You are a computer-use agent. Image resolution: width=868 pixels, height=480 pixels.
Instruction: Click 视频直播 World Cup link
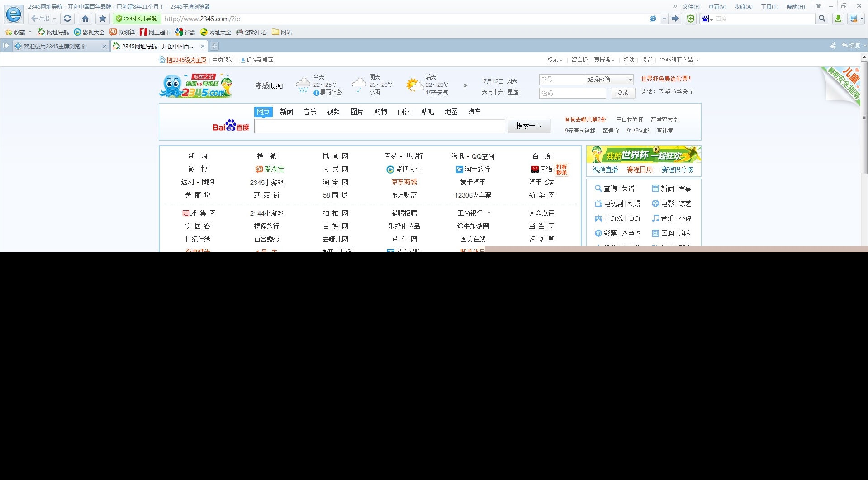point(605,169)
